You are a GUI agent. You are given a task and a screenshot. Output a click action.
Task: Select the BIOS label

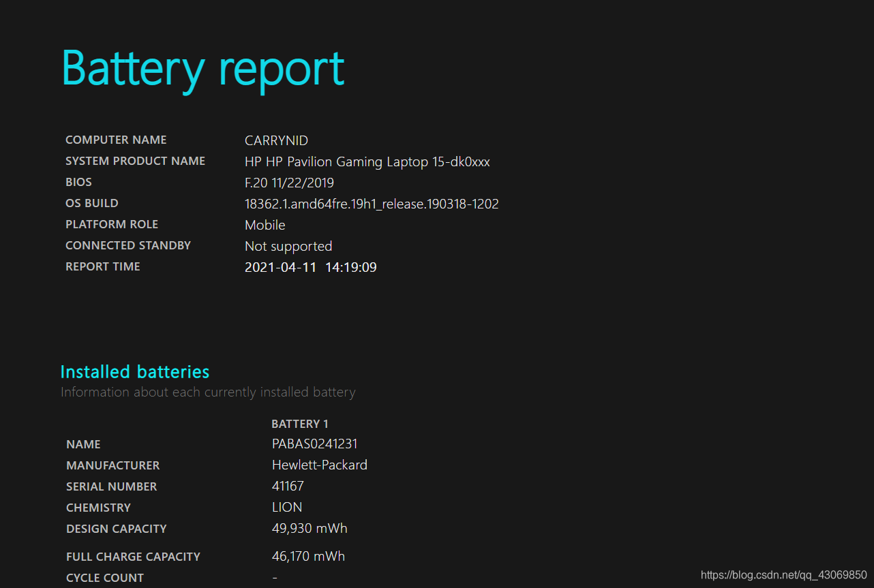[x=78, y=182]
